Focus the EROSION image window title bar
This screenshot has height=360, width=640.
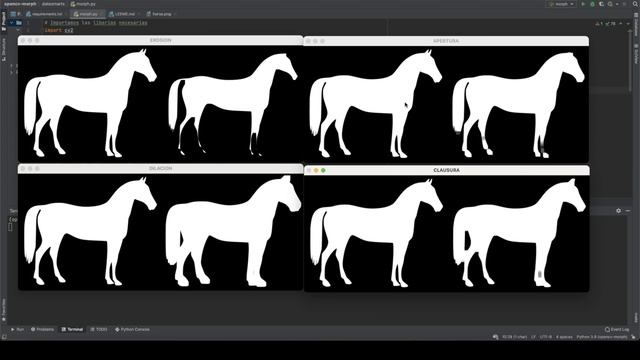160,40
